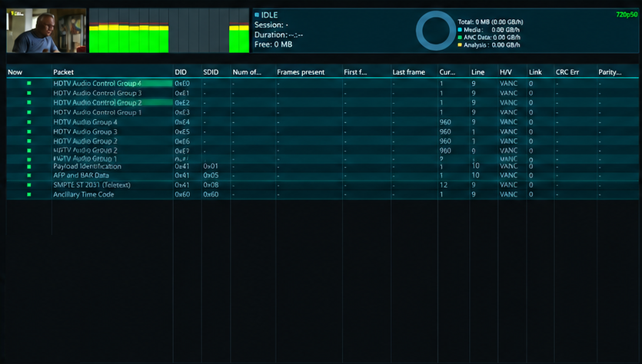The width and height of the screenshot is (642, 364).
Task: Click the Frames present column header
Action: 301,72
